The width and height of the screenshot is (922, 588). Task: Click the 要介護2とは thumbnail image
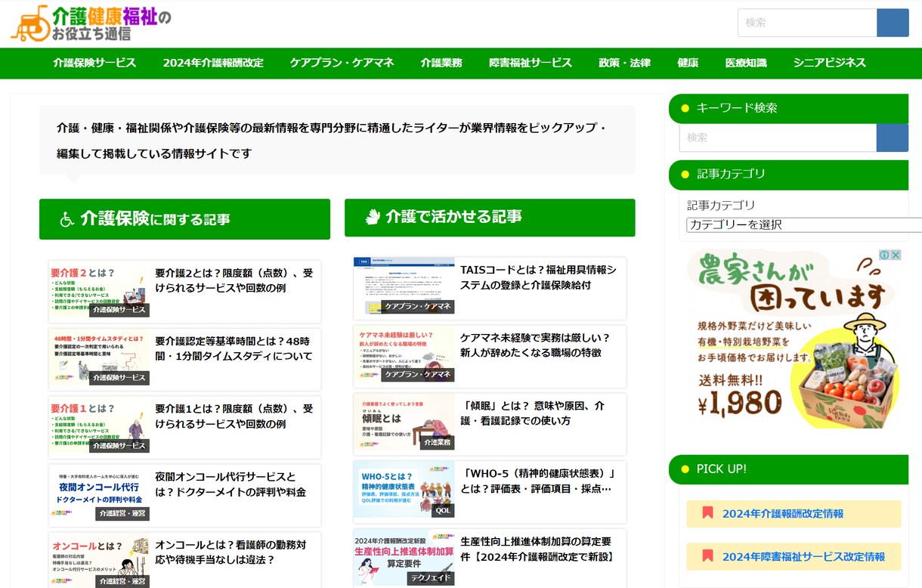pos(99,291)
